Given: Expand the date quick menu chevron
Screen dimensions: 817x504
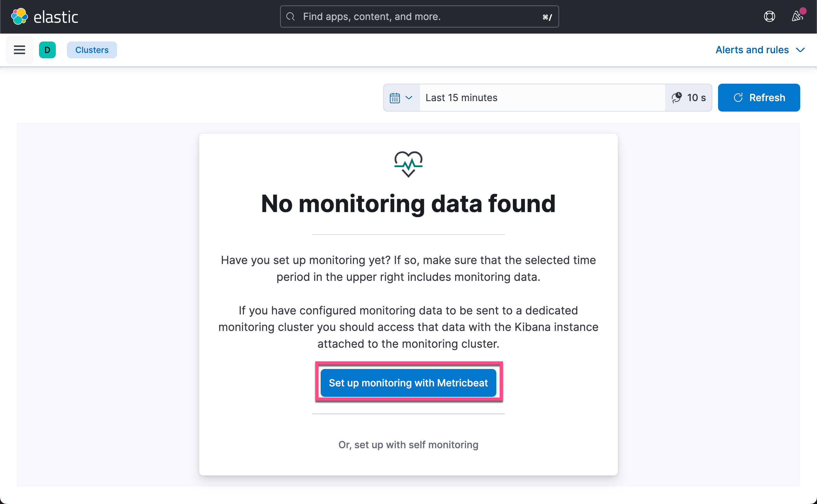Looking at the screenshot, I should click(x=409, y=98).
